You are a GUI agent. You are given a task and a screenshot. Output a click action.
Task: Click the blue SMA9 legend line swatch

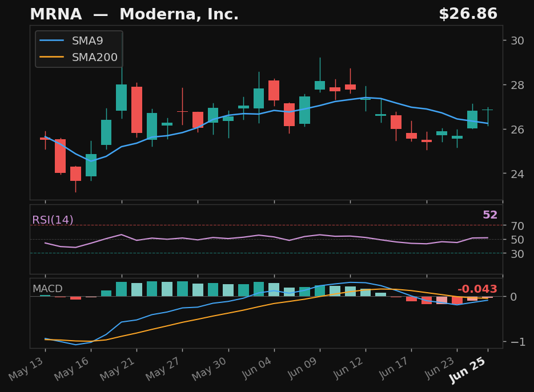pos(52,41)
